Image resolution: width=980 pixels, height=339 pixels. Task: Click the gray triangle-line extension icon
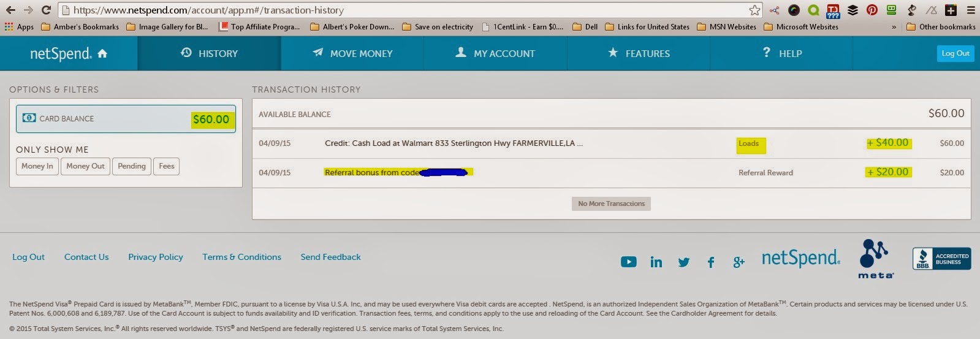(x=931, y=10)
